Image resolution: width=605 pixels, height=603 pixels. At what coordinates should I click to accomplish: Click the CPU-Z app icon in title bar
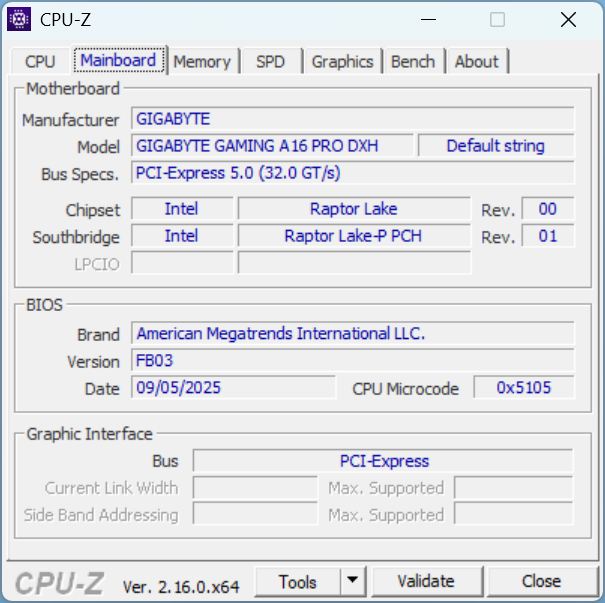(19, 19)
